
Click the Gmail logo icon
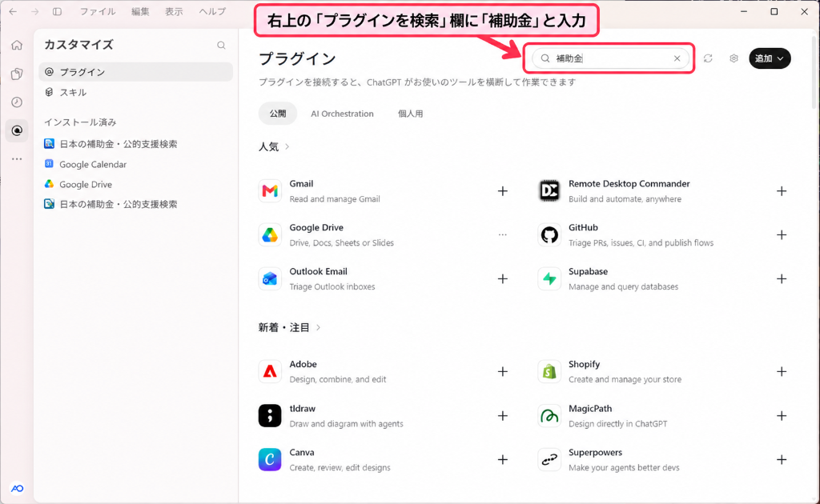(x=270, y=191)
